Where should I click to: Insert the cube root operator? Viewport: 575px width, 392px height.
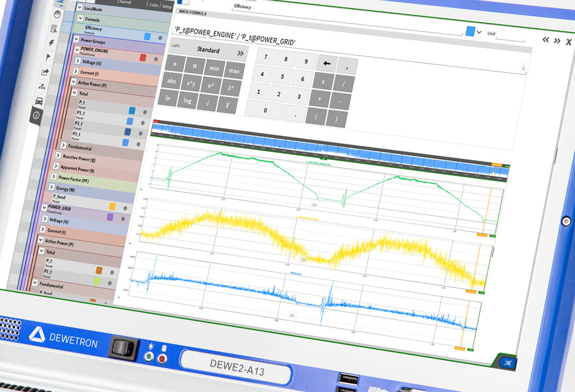227,105
